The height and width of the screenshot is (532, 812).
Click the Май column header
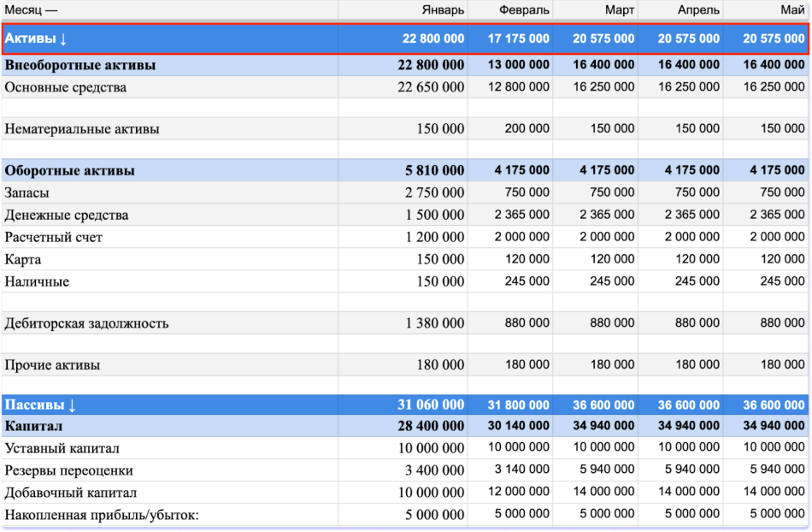click(x=792, y=10)
